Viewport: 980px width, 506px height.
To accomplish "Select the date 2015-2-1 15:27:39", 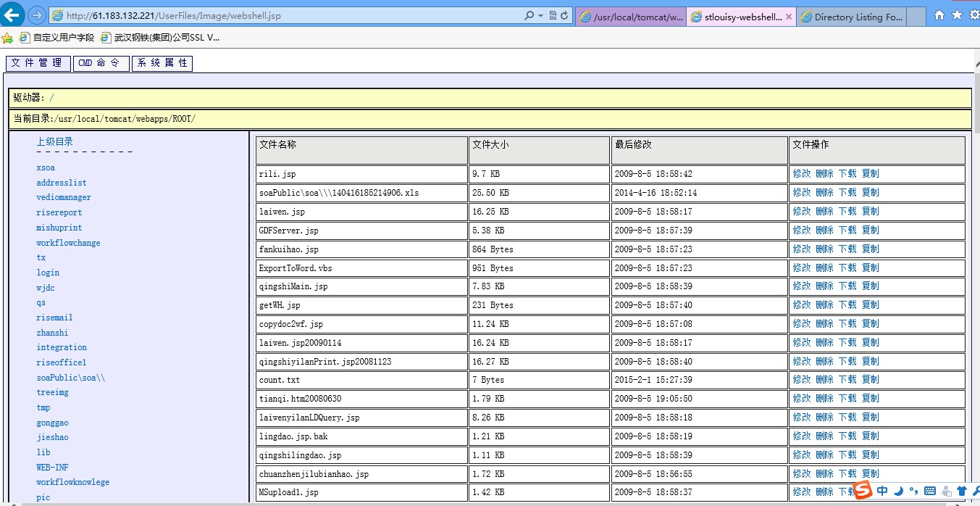I will [653, 380].
